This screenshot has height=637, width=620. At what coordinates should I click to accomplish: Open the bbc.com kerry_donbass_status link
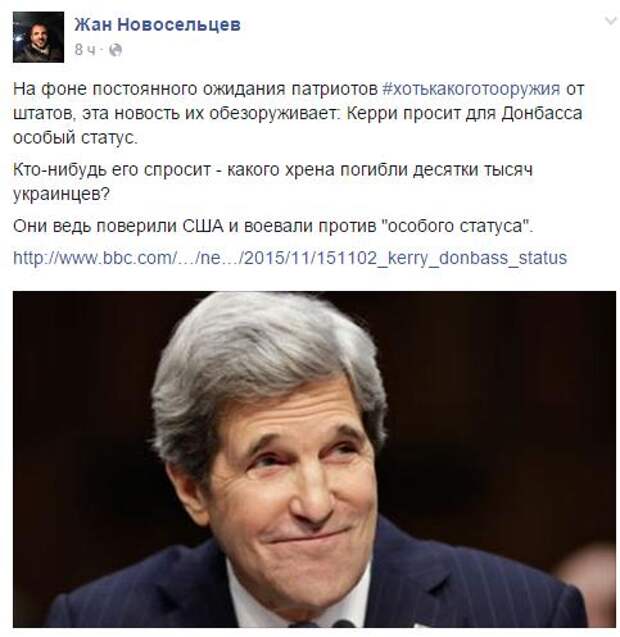(x=290, y=258)
